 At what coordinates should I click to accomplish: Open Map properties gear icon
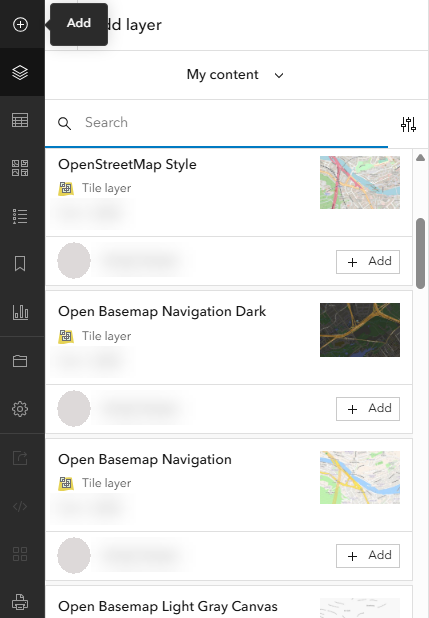coord(20,409)
